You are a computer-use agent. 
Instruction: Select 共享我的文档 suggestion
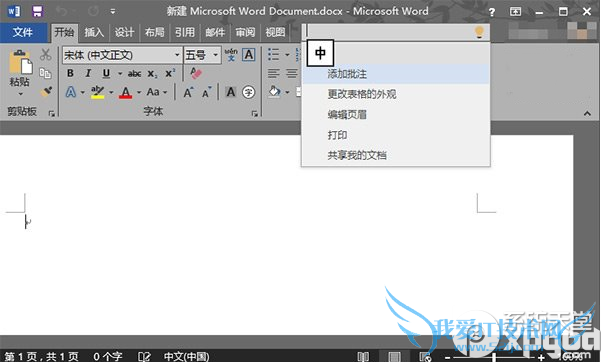pyautogui.click(x=396, y=155)
